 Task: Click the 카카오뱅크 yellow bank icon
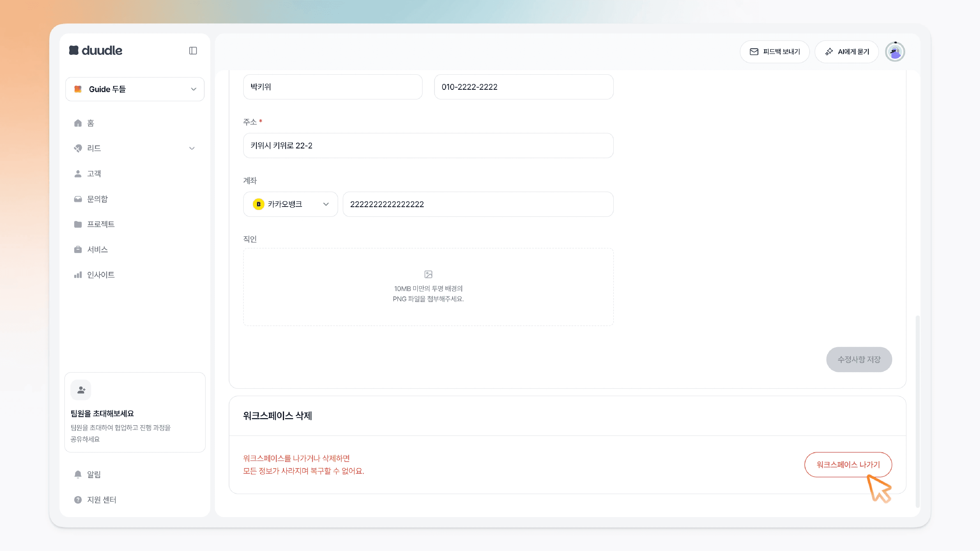[258, 204]
